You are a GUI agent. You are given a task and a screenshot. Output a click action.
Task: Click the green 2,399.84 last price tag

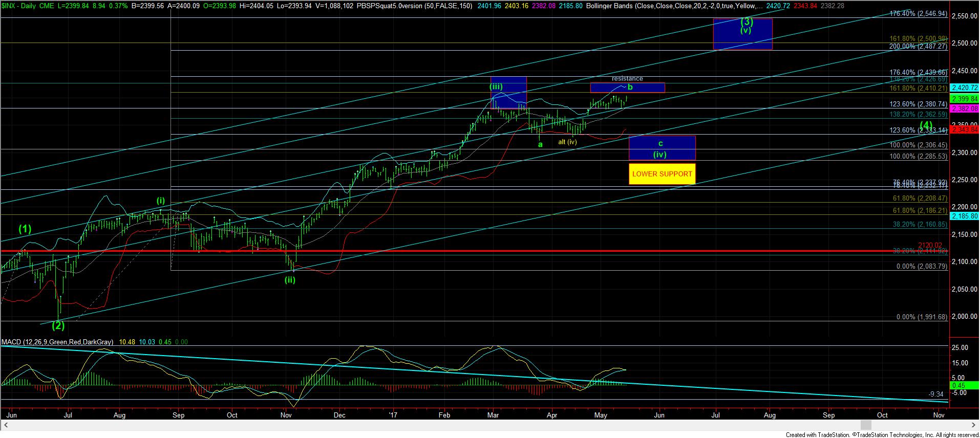point(964,99)
